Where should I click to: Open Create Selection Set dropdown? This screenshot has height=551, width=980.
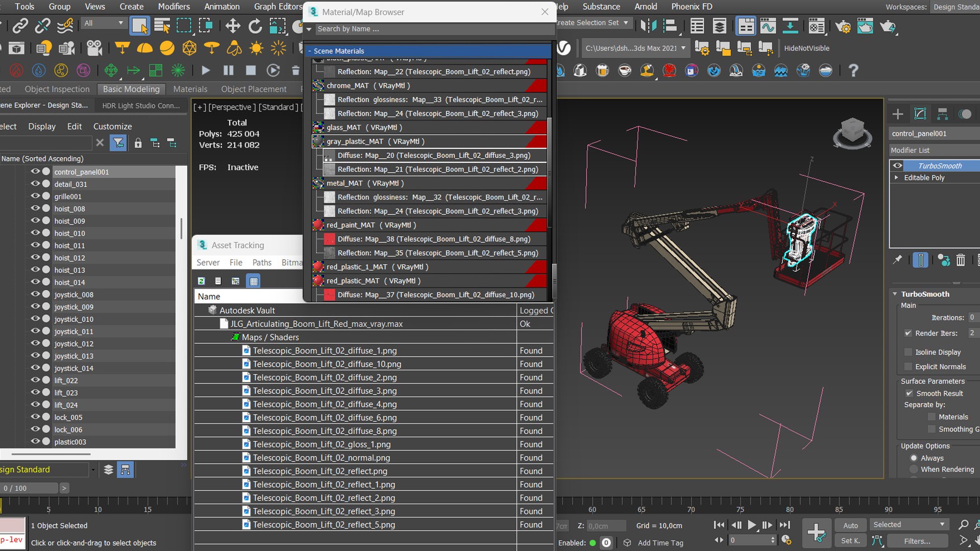(626, 23)
